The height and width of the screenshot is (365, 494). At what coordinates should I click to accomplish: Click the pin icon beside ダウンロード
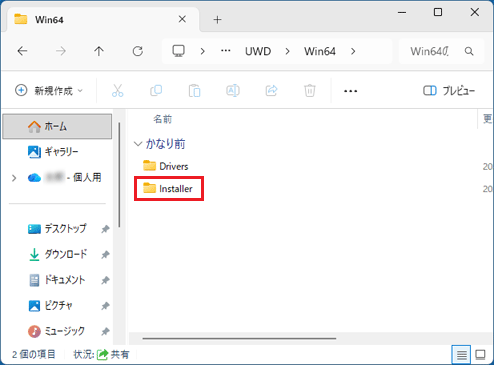(105, 255)
